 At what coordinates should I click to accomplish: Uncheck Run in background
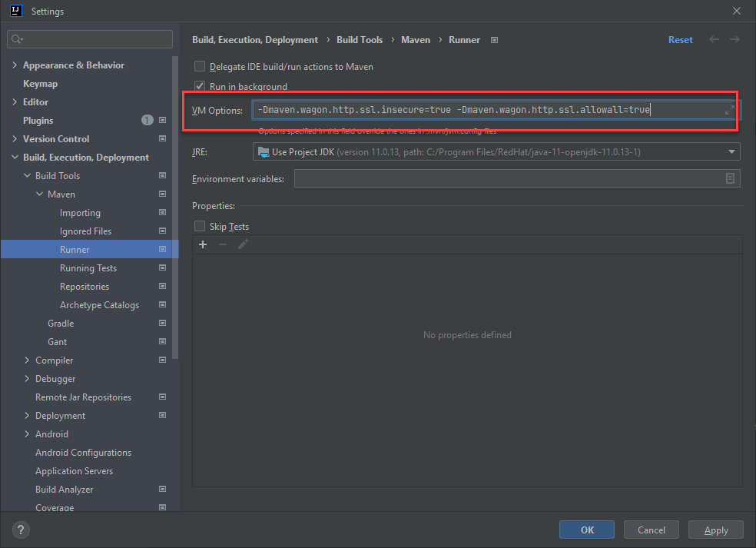pos(200,86)
